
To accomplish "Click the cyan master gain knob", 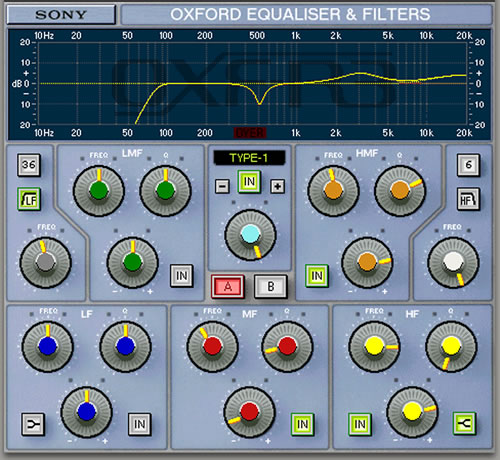I will (251, 234).
